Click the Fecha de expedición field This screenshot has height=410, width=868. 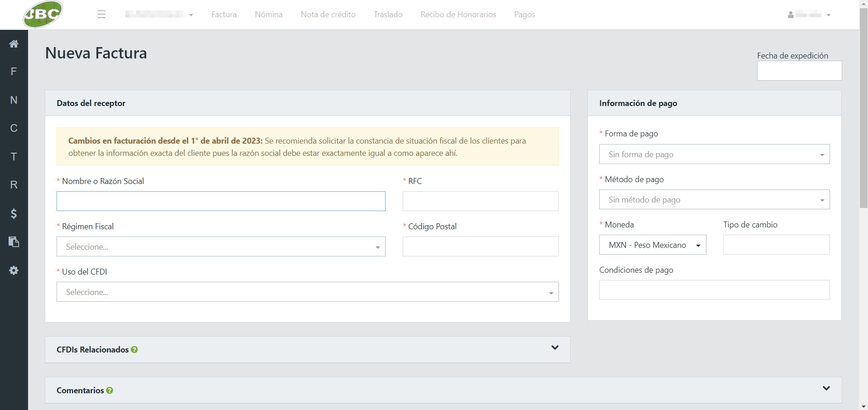799,71
